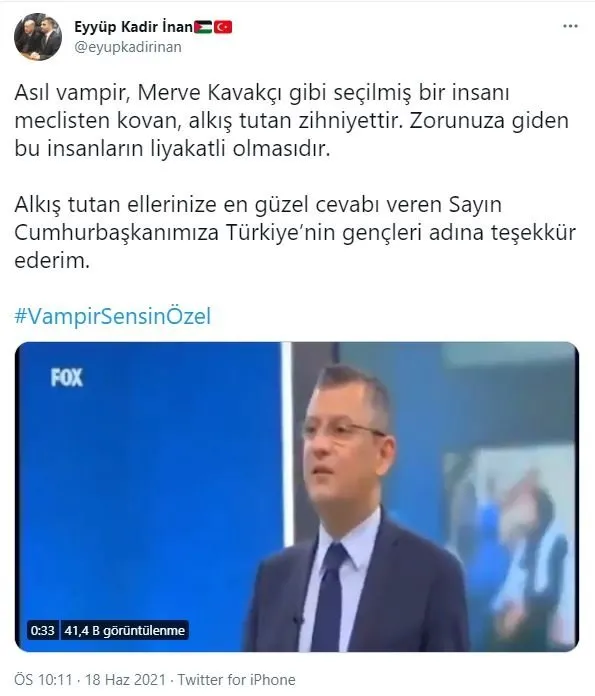595x696 pixels.
Task: Click the FOX logo in the video
Action: coord(67,378)
